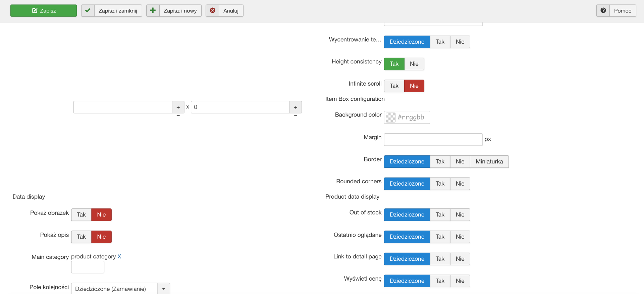Set Height consistency to Nie

pyautogui.click(x=414, y=64)
